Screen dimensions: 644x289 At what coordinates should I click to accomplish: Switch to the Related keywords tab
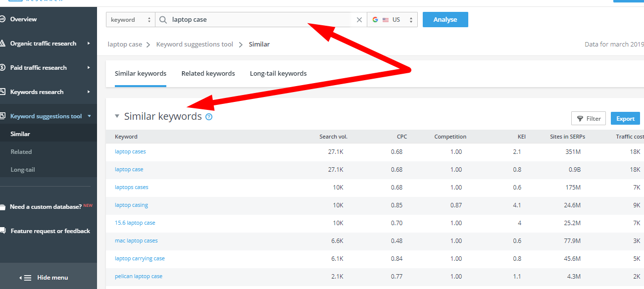coord(208,74)
